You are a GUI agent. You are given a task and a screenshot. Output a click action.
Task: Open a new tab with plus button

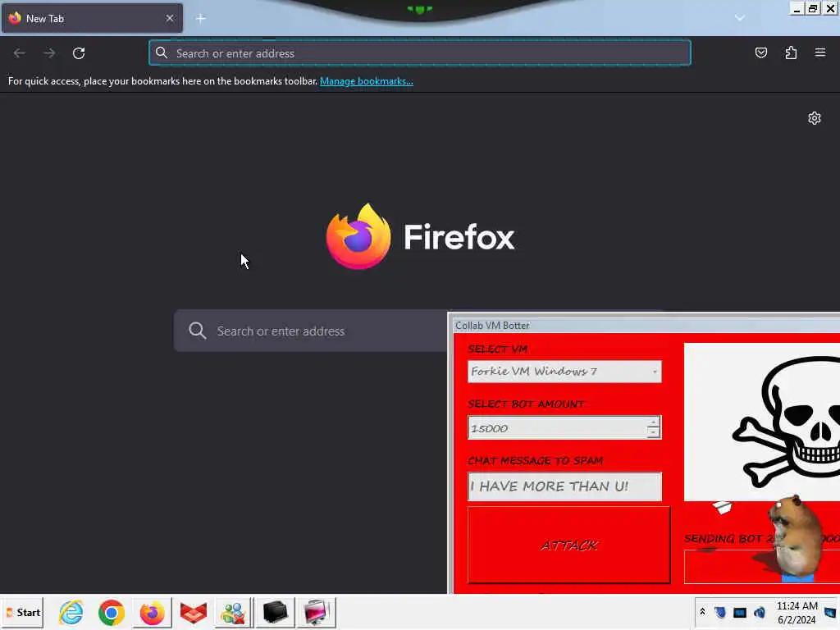click(201, 19)
